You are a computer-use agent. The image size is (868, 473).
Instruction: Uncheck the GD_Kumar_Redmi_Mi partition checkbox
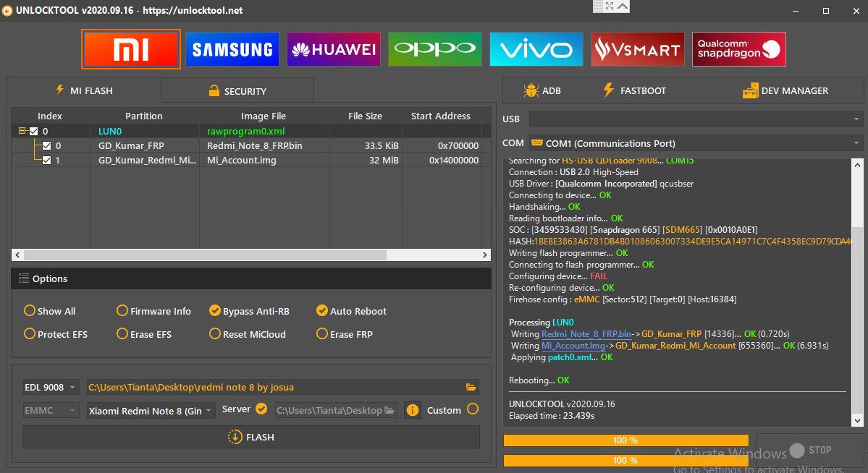tap(46, 160)
